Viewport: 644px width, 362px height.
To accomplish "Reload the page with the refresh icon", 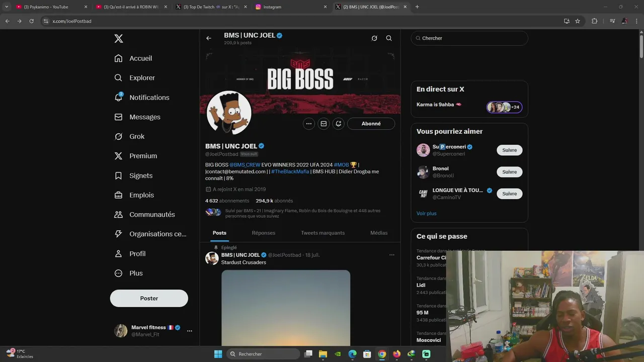I will tap(31, 21).
